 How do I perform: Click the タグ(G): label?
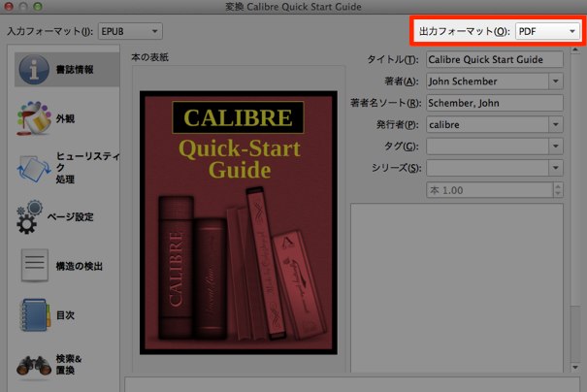(402, 147)
